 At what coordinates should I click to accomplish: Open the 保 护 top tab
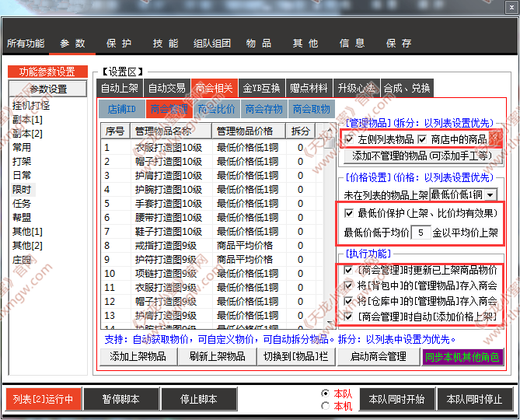pyautogui.click(x=119, y=43)
